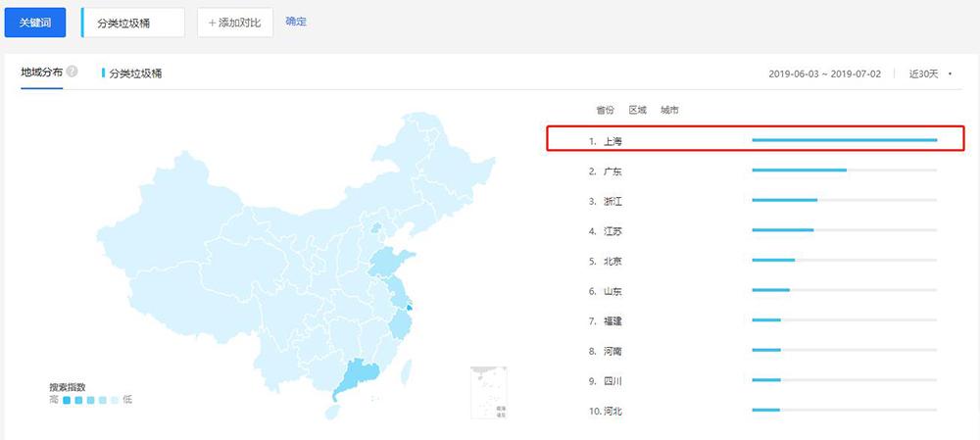This screenshot has height=440, width=980.
Task: Click the 分类垃圾桶 keyword input field
Action: (132, 23)
